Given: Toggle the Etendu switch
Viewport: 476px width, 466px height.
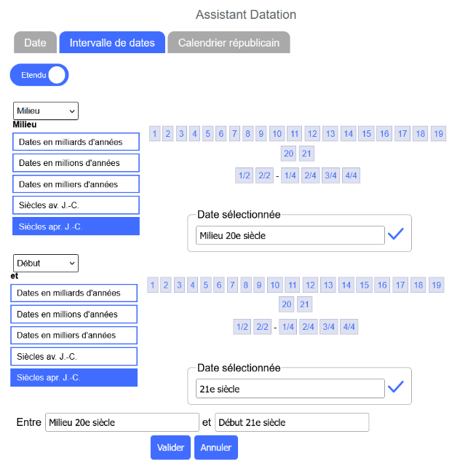Looking at the screenshot, I should coord(39,75).
